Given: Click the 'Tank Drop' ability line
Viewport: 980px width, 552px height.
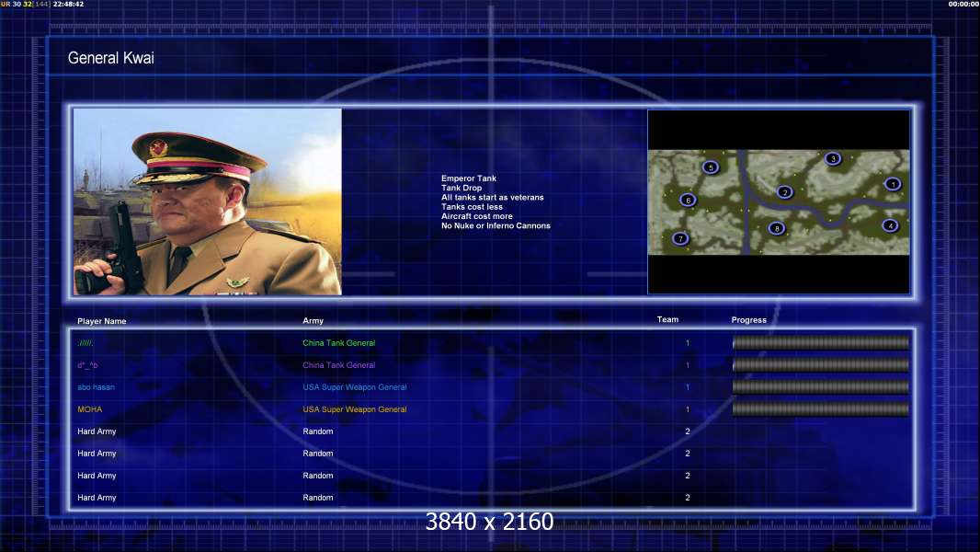Looking at the screenshot, I should pyautogui.click(x=462, y=188).
